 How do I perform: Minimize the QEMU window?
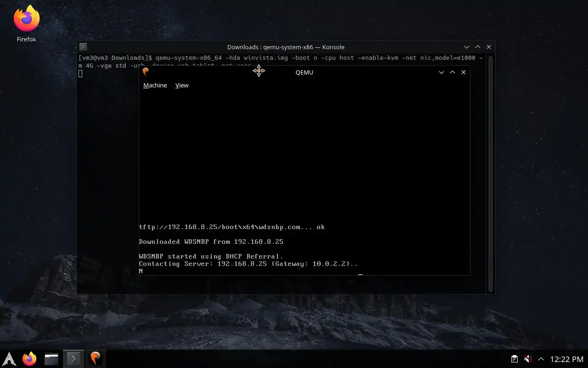[441, 72]
